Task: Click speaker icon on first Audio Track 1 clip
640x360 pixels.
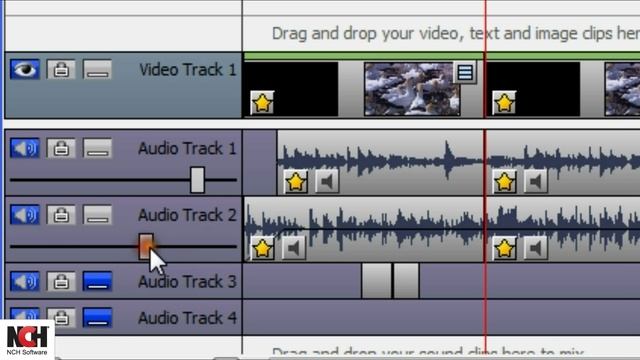Action: pos(327,182)
